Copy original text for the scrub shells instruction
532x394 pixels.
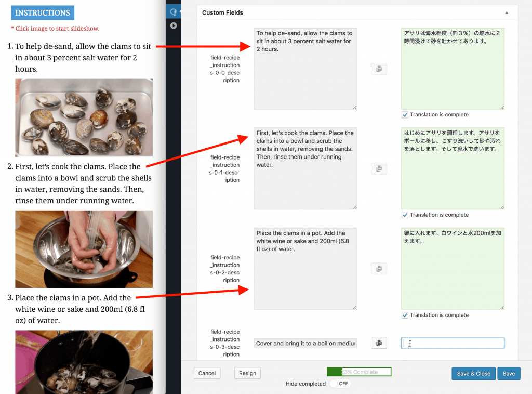click(379, 168)
